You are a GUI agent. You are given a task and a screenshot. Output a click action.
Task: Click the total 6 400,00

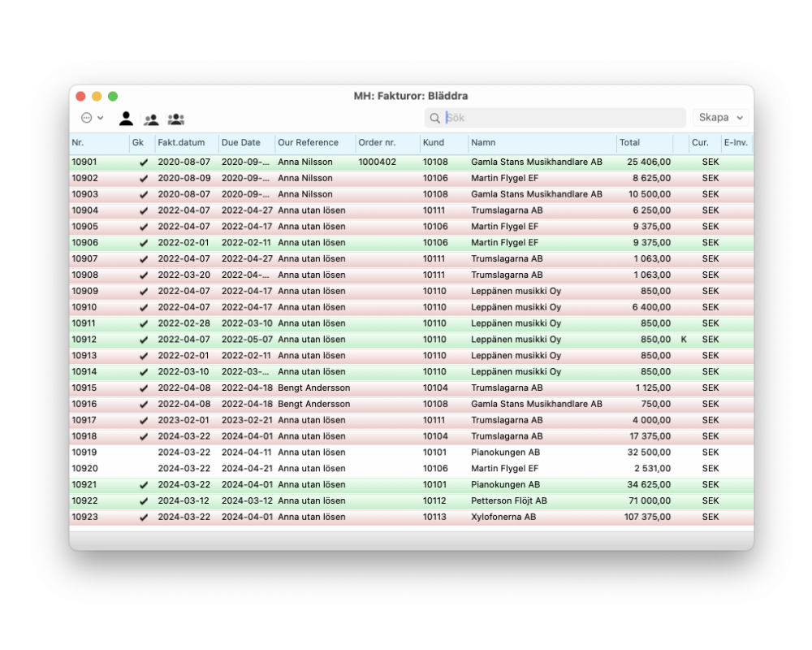[651, 307]
